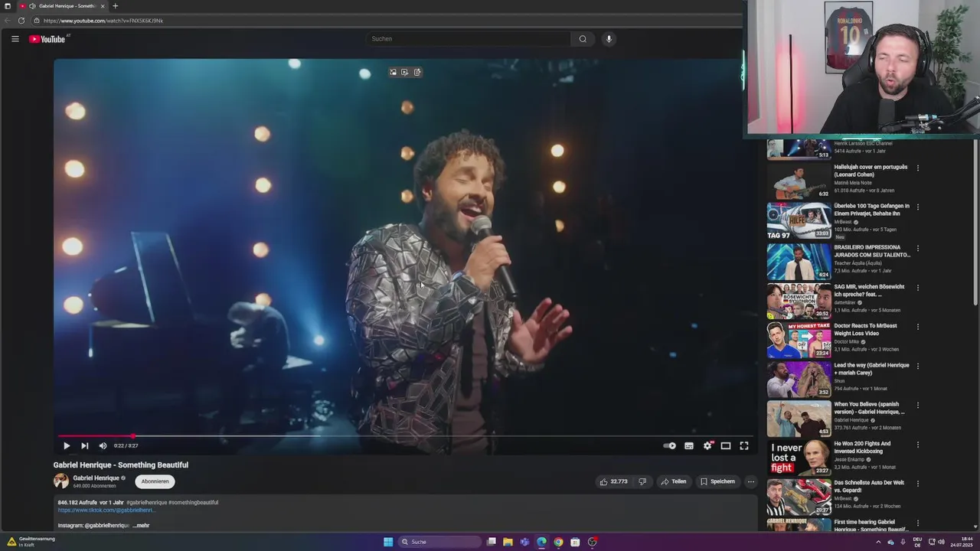The width and height of the screenshot is (980, 551).
Task: Open options for SAG MIR Bösewicht video
Action: click(x=918, y=288)
